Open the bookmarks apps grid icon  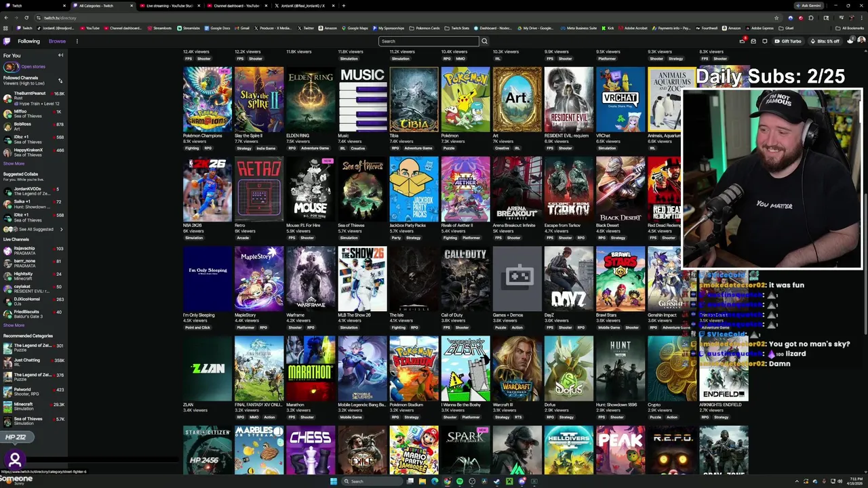point(6,28)
